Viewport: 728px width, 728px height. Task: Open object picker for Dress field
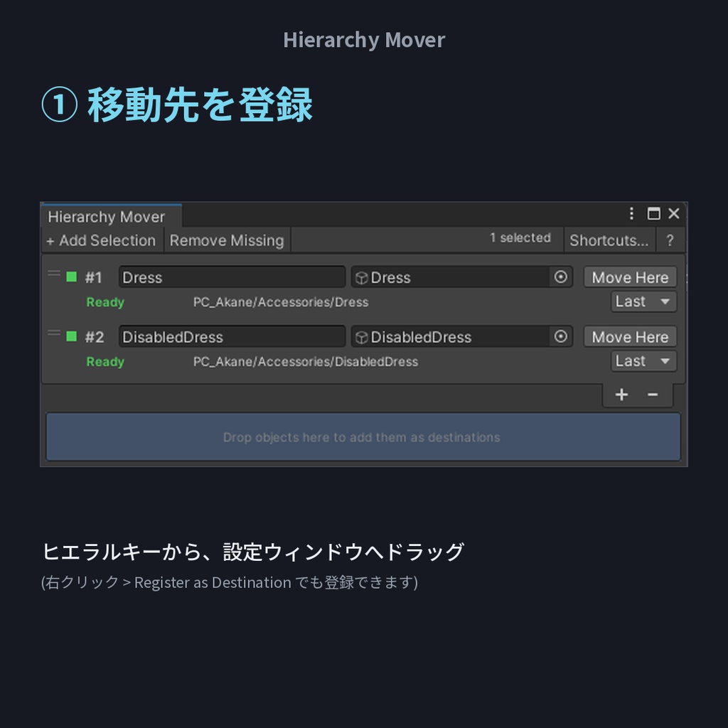pyautogui.click(x=561, y=277)
